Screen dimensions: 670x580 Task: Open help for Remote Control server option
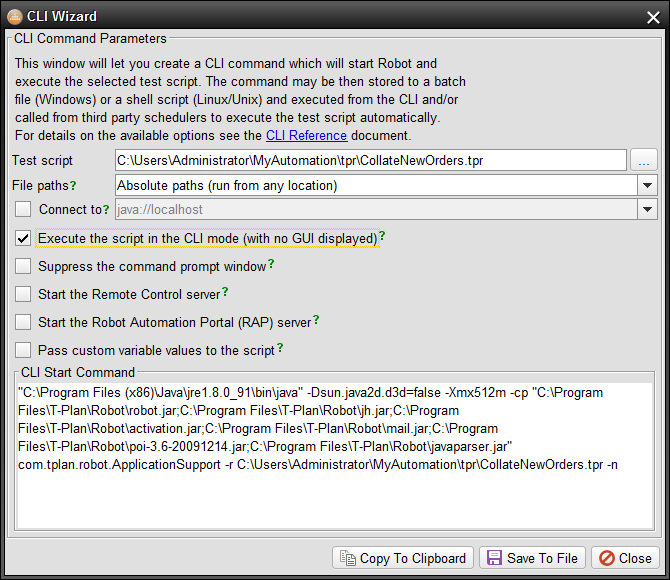click(225, 293)
